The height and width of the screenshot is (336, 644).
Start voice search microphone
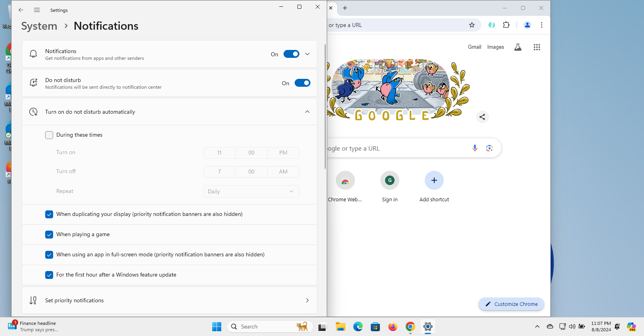point(475,148)
